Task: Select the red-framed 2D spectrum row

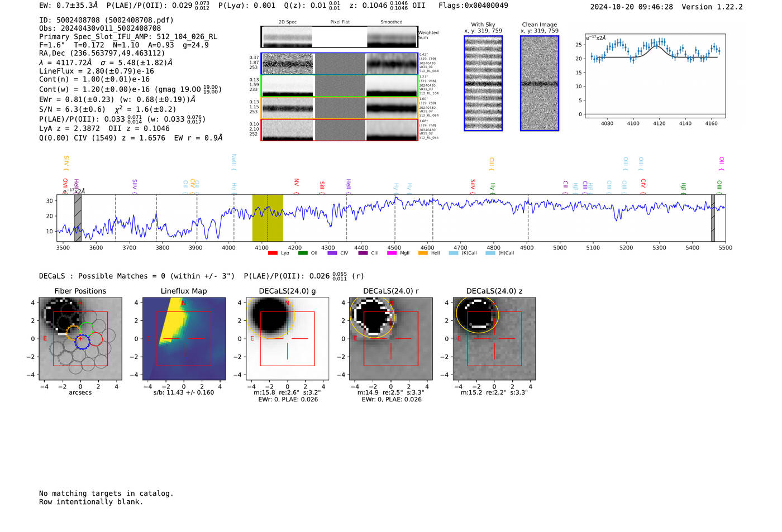Action: (x=340, y=130)
